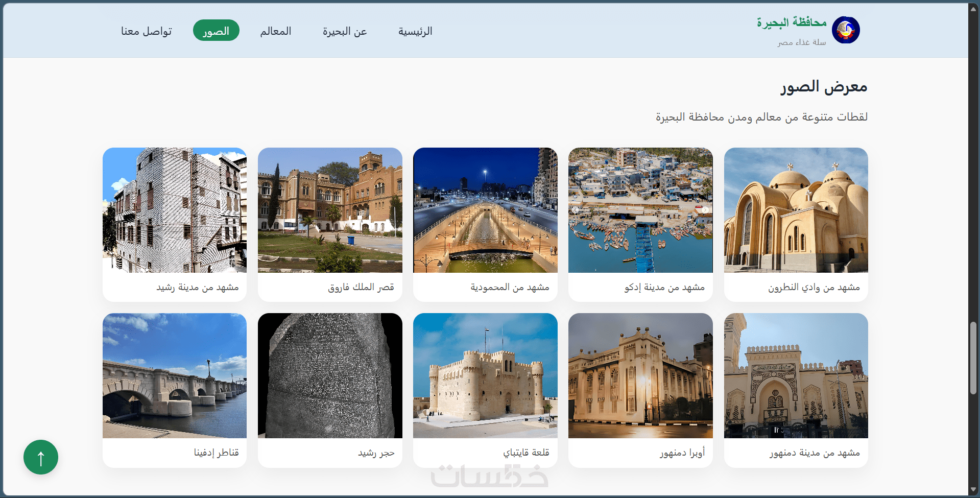Open the Wadi El Natrun monastery photo
The image size is (980, 498).
(796, 210)
